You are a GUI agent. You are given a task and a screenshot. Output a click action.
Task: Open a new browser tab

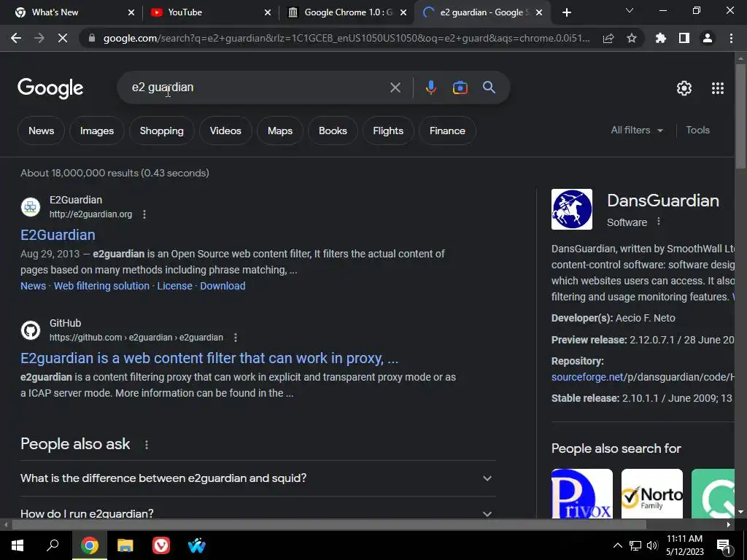pyautogui.click(x=566, y=12)
